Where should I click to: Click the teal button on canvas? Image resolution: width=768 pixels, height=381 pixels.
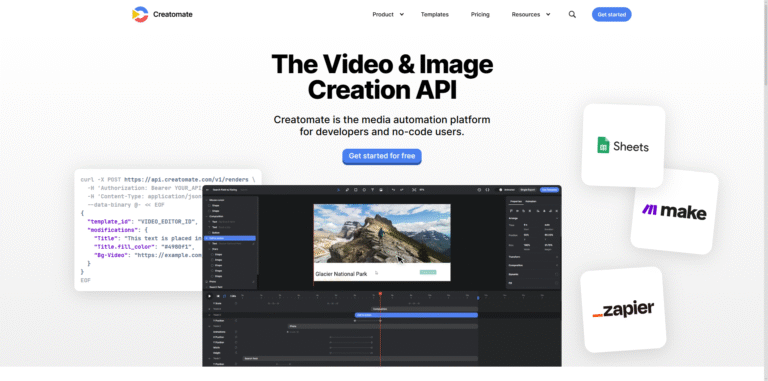click(428, 272)
